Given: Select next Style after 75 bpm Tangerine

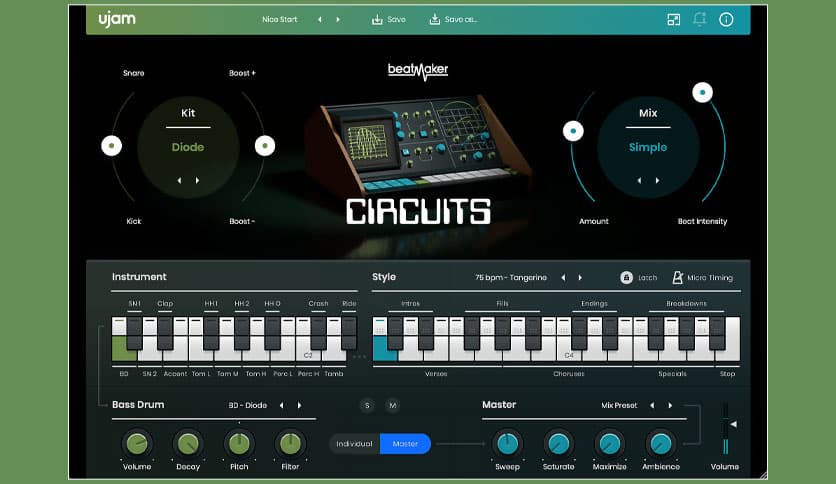Looking at the screenshot, I should pyautogui.click(x=581, y=278).
